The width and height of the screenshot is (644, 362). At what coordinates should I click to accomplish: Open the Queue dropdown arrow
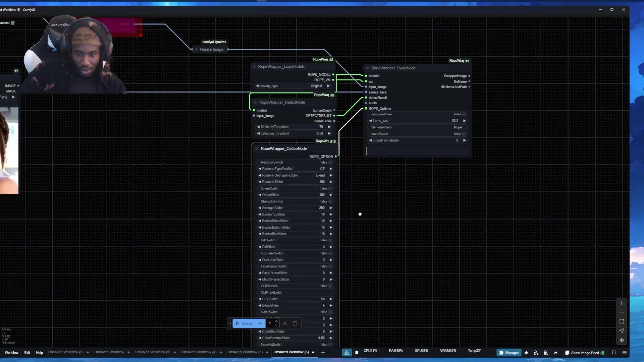pyautogui.click(x=260, y=323)
